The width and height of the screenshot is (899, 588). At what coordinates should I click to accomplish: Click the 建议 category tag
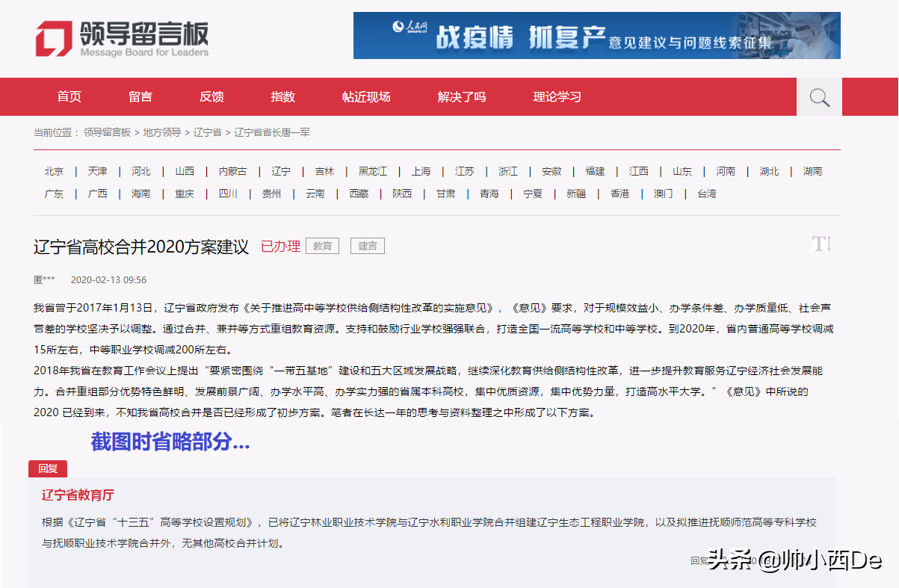(367, 245)
